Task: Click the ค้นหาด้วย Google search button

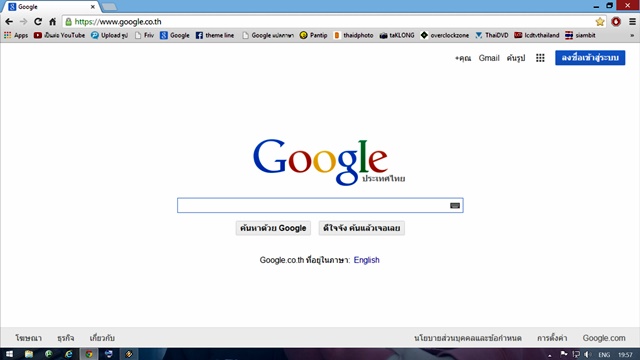Action: point(273,228)
